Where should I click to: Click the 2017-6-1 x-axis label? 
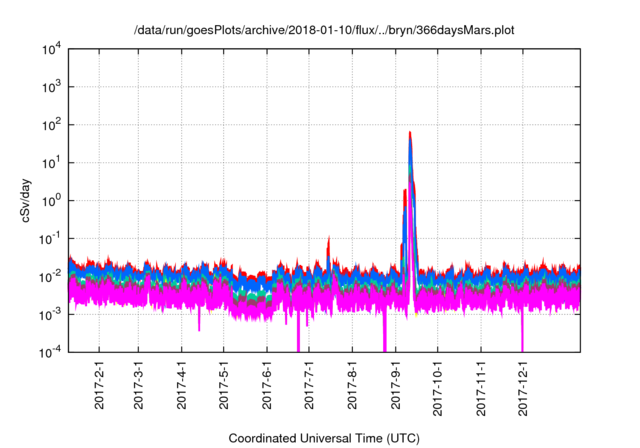pos(267,385)
